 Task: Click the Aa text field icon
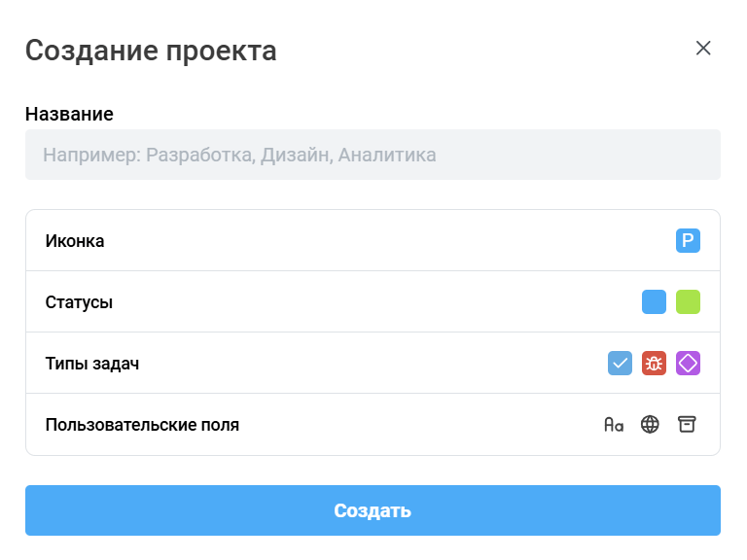[x=614, y=424]
